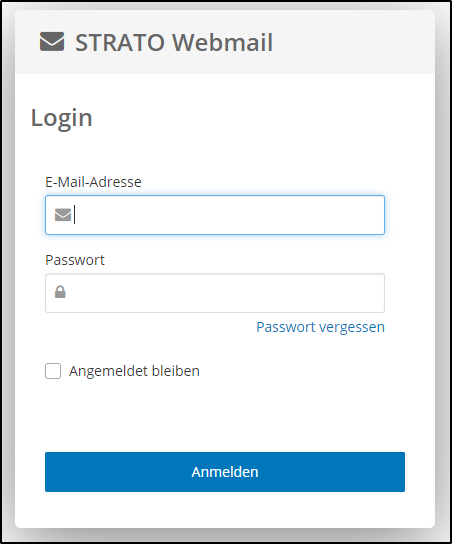Image resolution: width=452 pixels, height=544 pixels.
Task: Place the cursor in the email address box
Action: point(215,215)
